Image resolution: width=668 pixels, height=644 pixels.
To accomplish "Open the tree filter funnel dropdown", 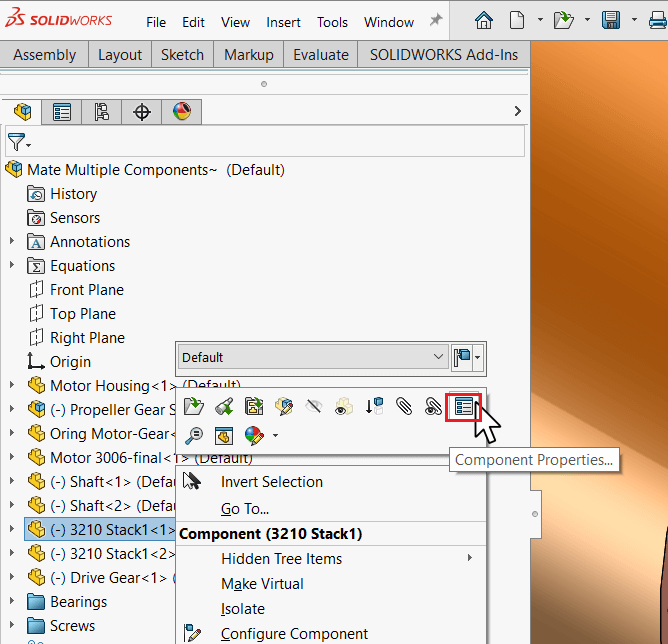I will [x=19, y=142].
